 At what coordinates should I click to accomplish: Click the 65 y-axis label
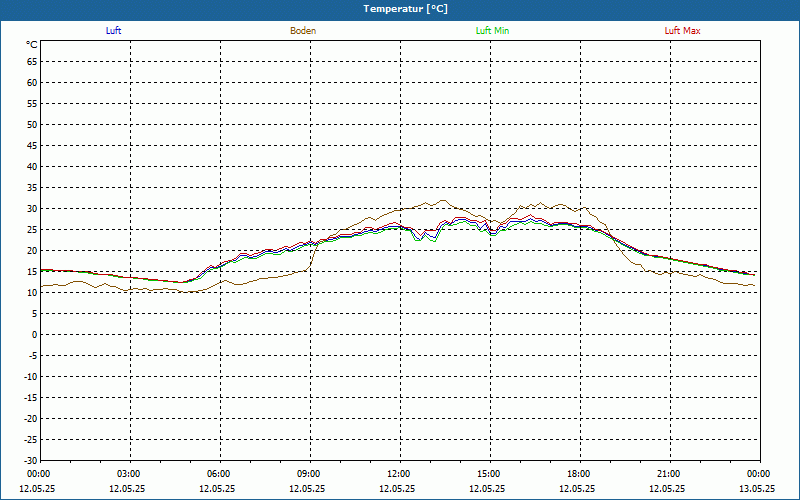32,62
